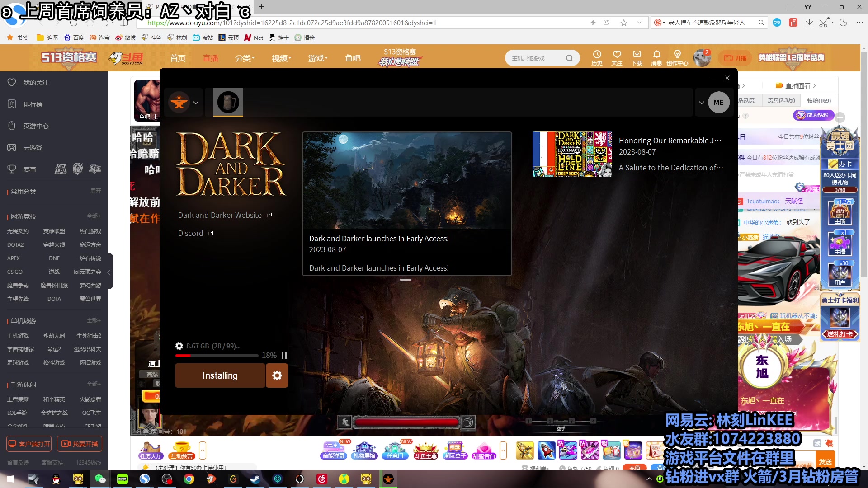Click the address bar URL field
This screenshot has width=868, height=488.
click(362, 23)
